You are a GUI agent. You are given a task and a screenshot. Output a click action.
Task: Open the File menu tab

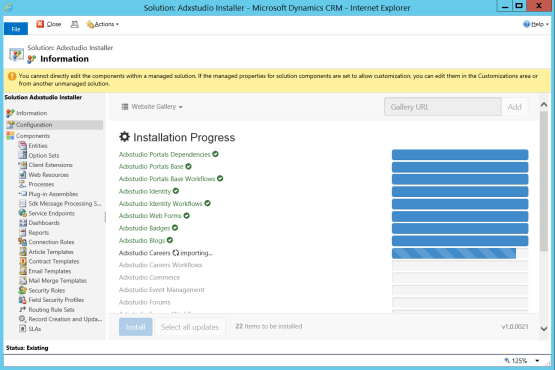pyautogui.click(x=16, y=29)
